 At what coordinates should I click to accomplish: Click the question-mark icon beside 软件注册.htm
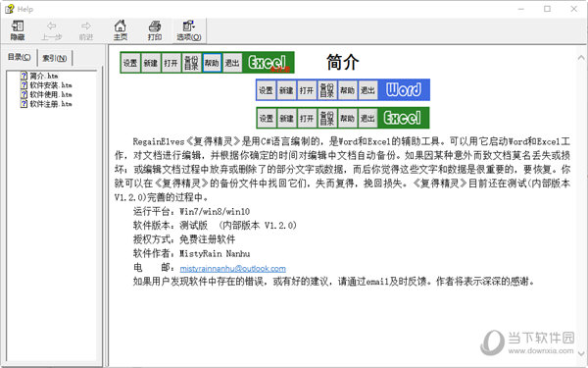click(24, 104)
